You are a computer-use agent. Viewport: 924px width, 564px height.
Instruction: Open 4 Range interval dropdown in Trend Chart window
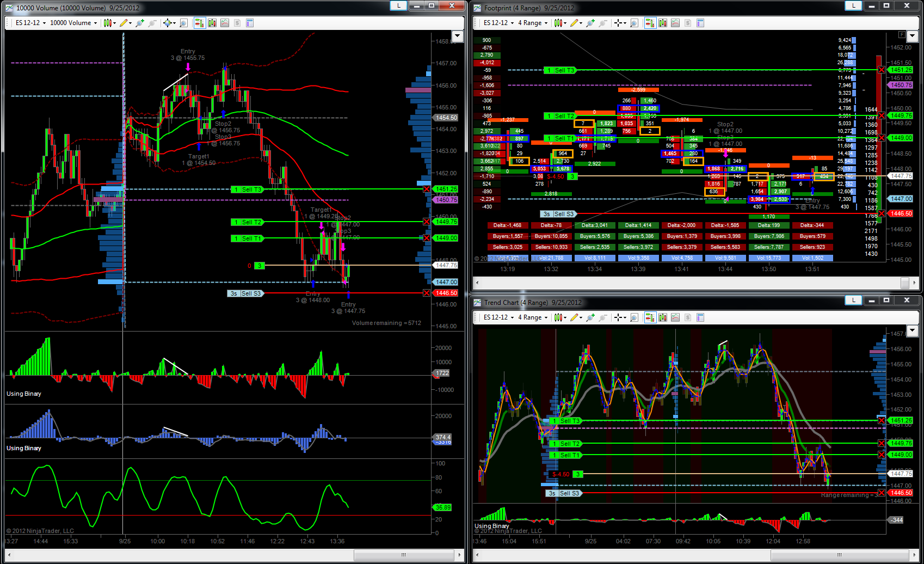point(533,317)
